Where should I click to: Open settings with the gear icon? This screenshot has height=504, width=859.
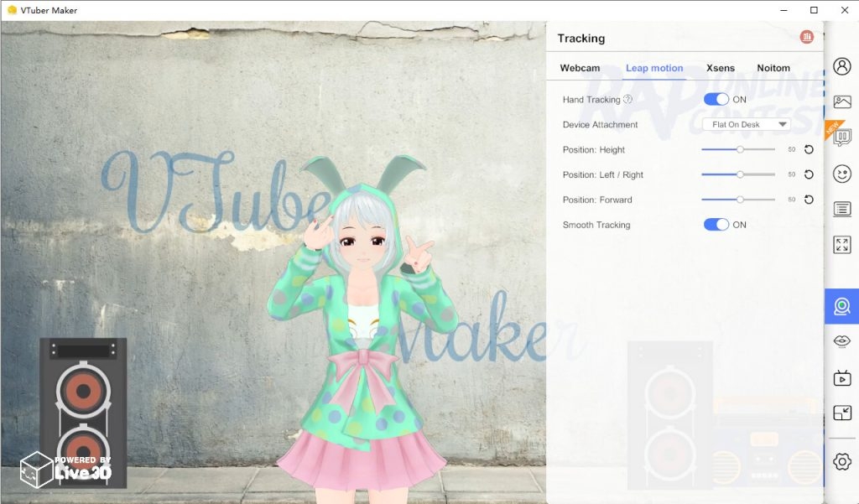click(x=842, y=462)
